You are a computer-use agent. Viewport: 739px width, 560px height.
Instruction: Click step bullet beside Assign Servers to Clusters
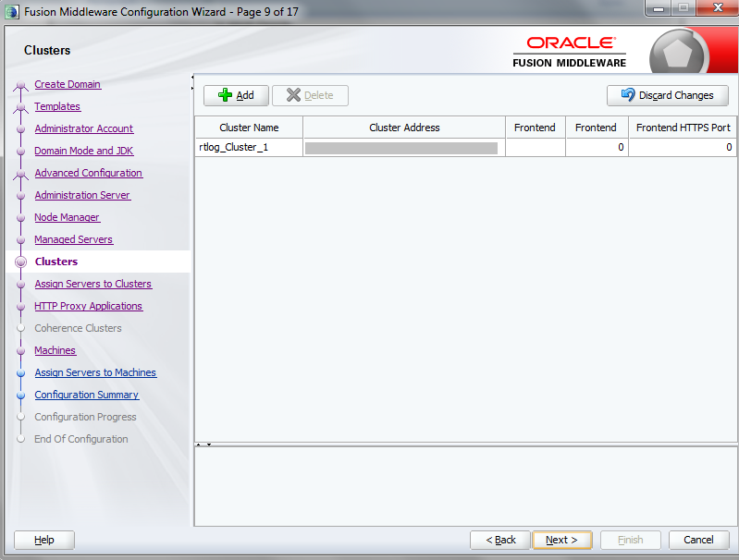click(x=20, y=285)
